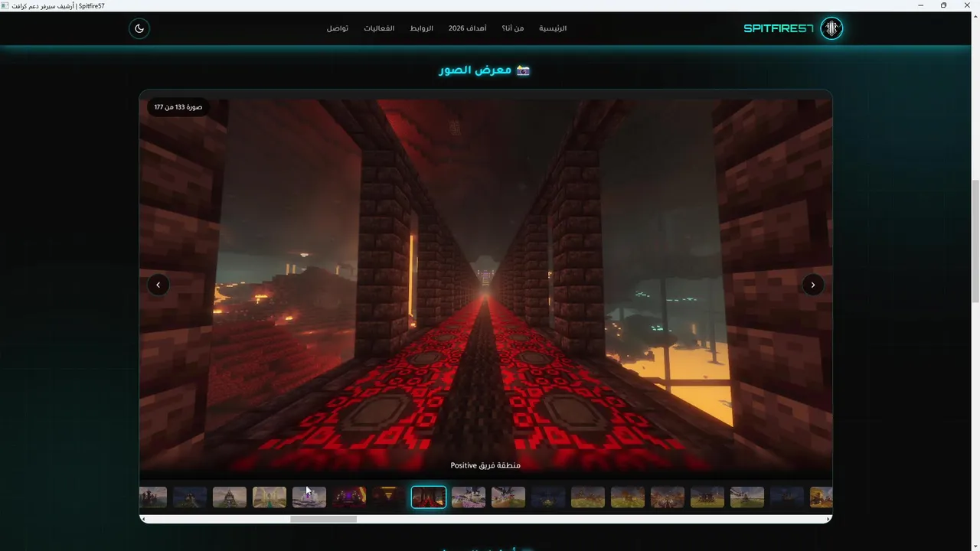This screenshot has width=980, height=551.
Task: Click the صورة 133 من 177 counter badge
Action: click(x=178, y=107)
